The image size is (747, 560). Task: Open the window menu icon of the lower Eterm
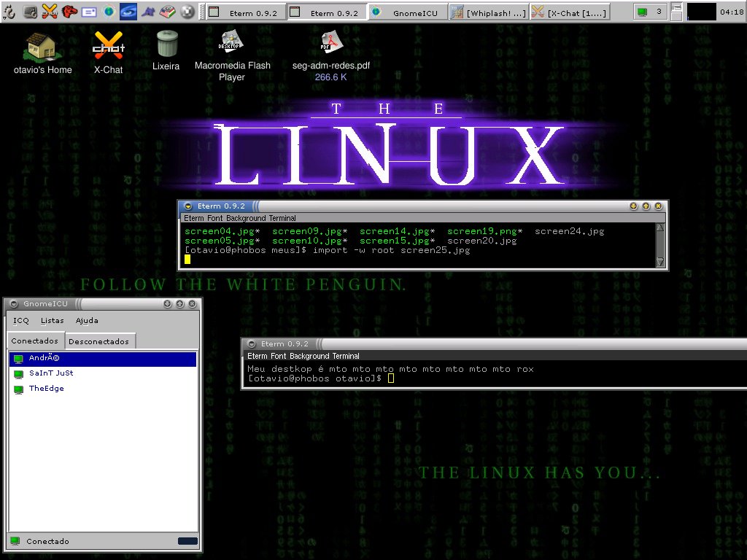[x=252, y=344]
